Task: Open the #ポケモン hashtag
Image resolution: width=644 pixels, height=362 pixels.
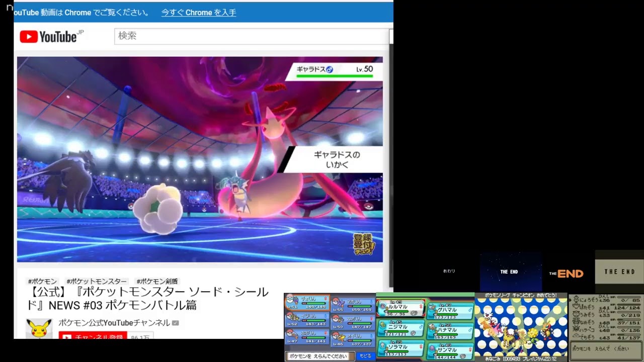Action: [x=42, y=281]
